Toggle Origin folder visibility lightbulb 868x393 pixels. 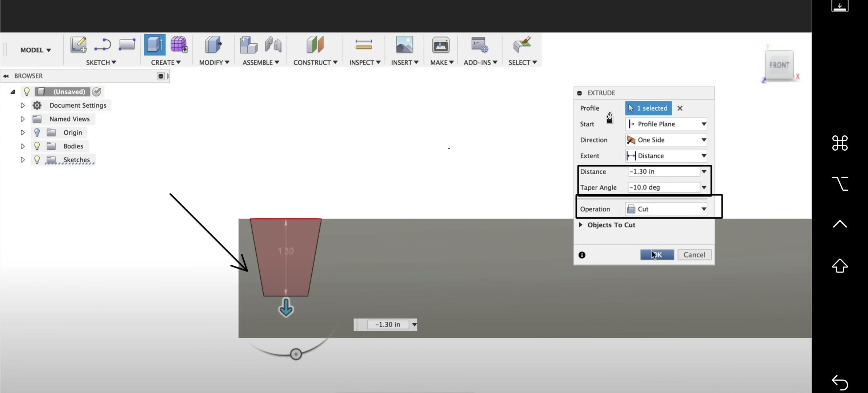37,132
